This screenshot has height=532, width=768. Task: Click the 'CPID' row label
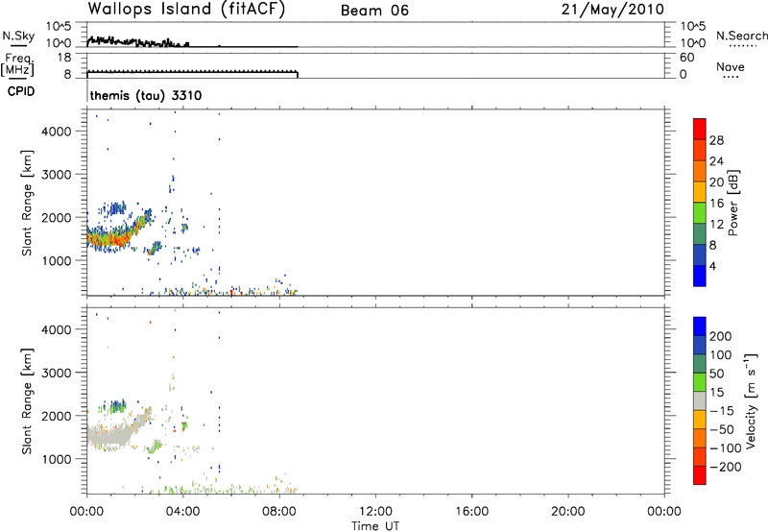tap(21, 91)
